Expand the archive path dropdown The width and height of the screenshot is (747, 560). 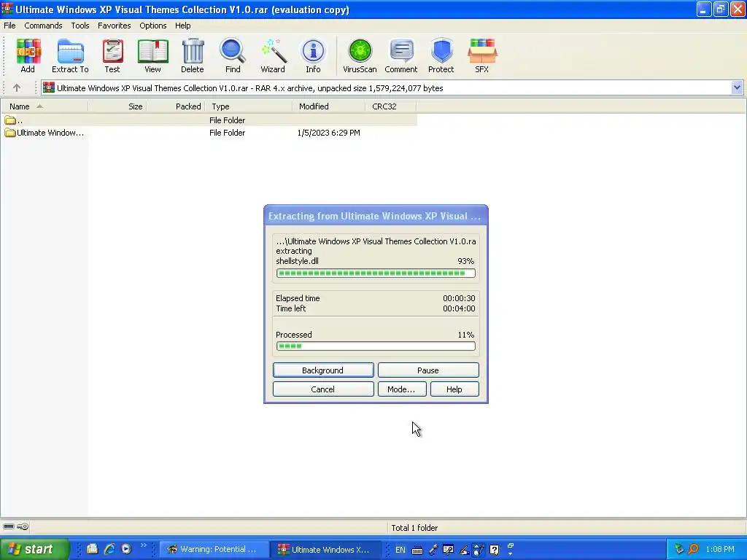(x=737, y=87)
